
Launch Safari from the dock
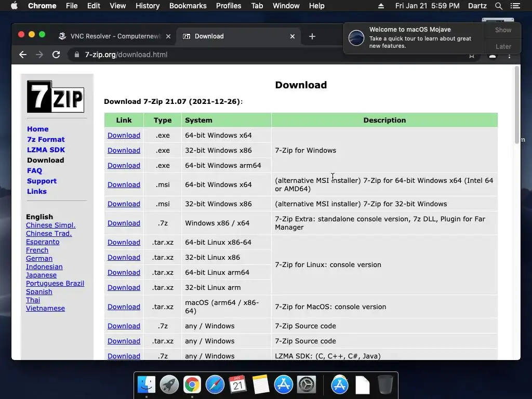click(215, 385)
